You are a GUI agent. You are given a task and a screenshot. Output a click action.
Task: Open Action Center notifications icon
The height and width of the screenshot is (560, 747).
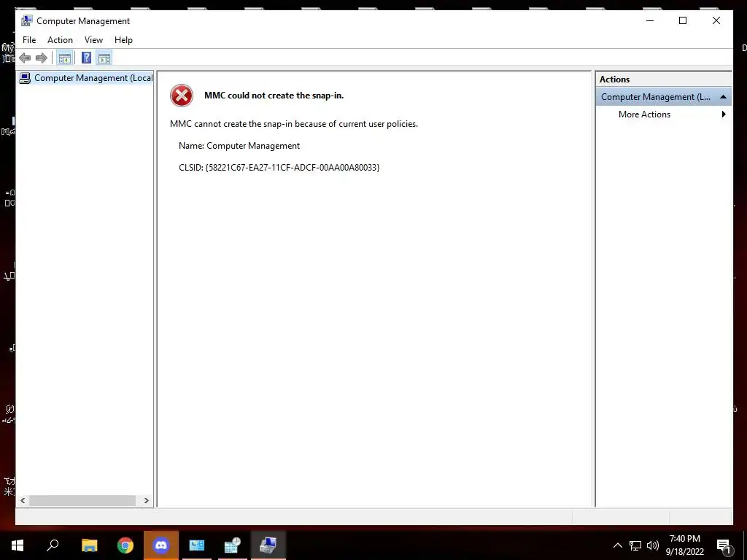724,545
